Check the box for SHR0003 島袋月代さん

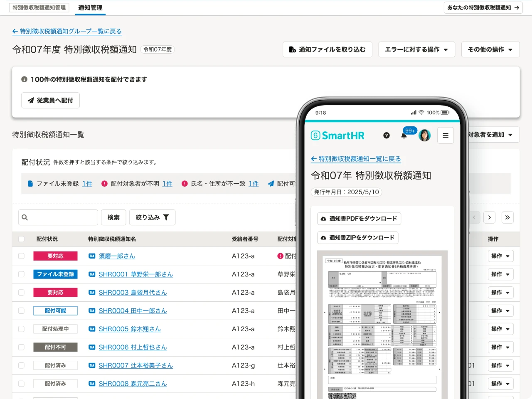click(x=21, y=293)
